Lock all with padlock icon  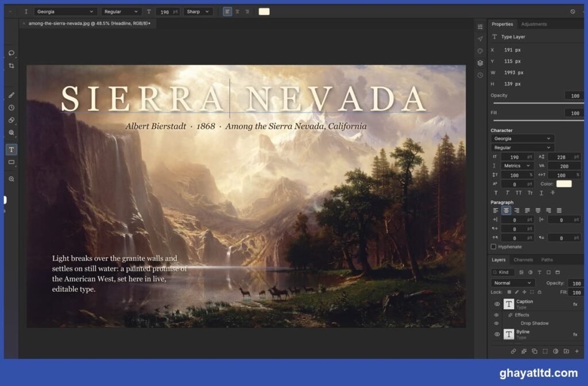pyautogui.click(x=539, y=292)
